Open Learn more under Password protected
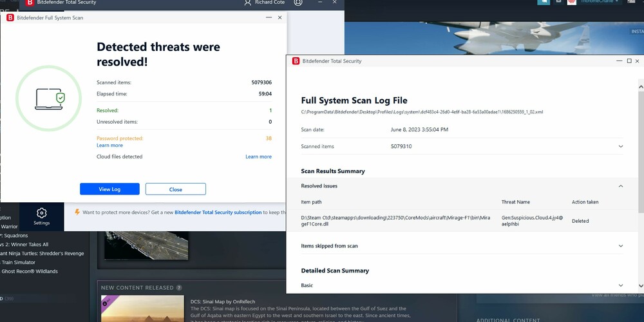 pos(109,146)
